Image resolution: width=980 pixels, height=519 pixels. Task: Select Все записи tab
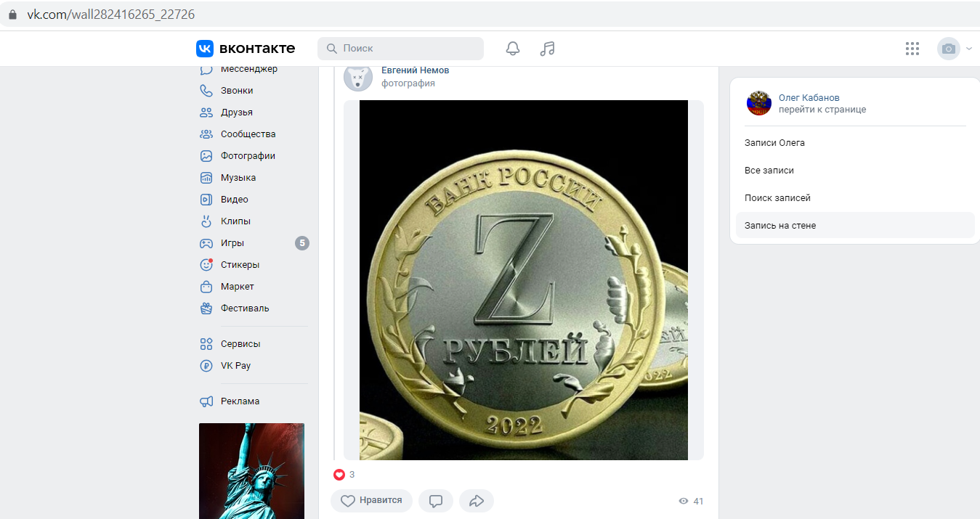click(x=855, y=171)
